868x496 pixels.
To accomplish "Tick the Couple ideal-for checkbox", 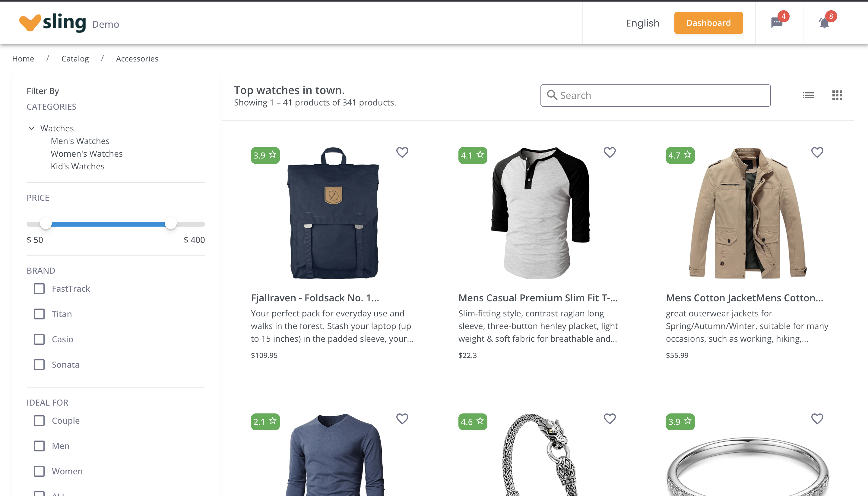I will 39,421.
